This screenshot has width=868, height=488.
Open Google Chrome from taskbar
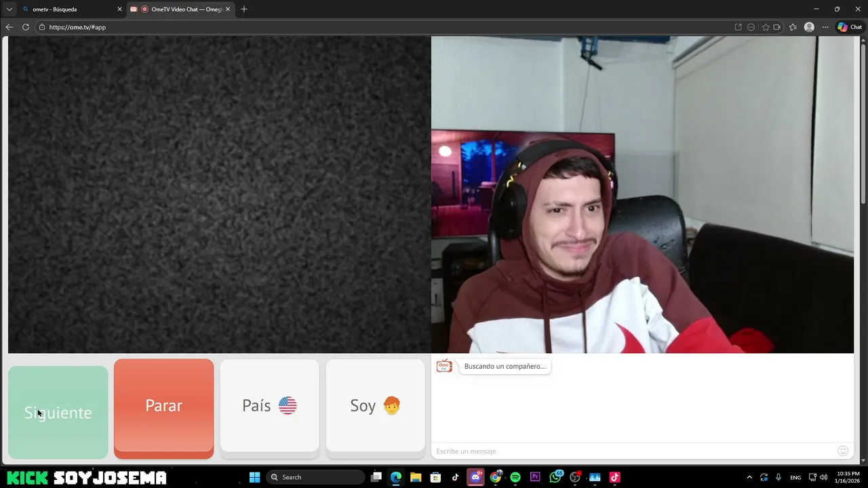(x=496, y=477)
